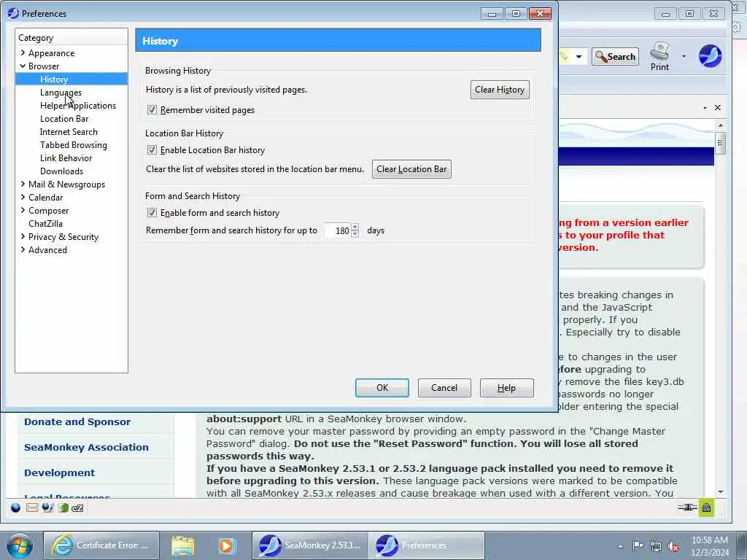Decrease history days with down spinner arrow

(355, 234)
